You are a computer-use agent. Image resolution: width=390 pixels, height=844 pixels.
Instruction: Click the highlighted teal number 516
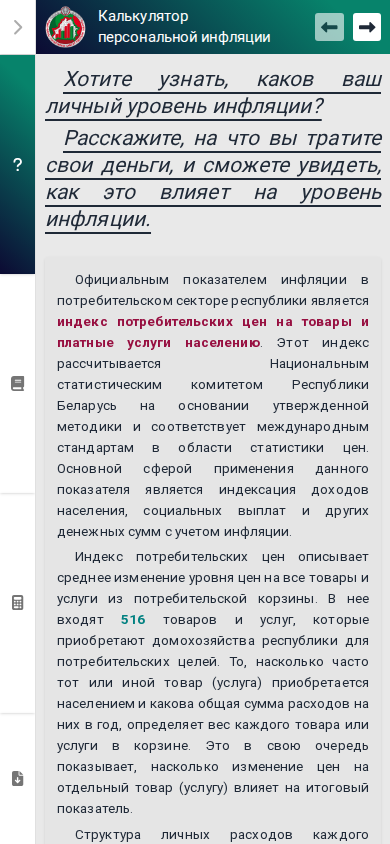[133, 620]
